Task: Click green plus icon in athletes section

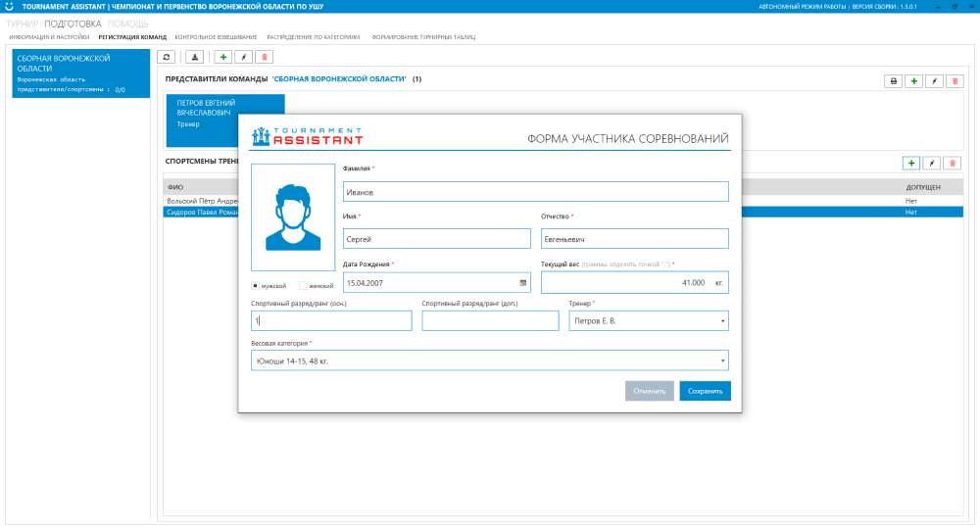Action: pyautogui.click(x=910, y=164)
